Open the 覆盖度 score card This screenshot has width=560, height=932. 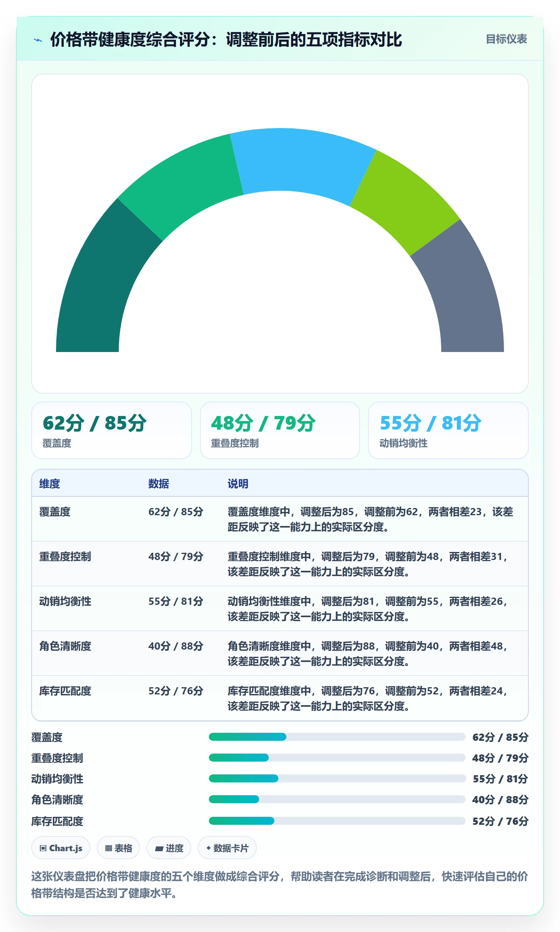coord(112,430)
